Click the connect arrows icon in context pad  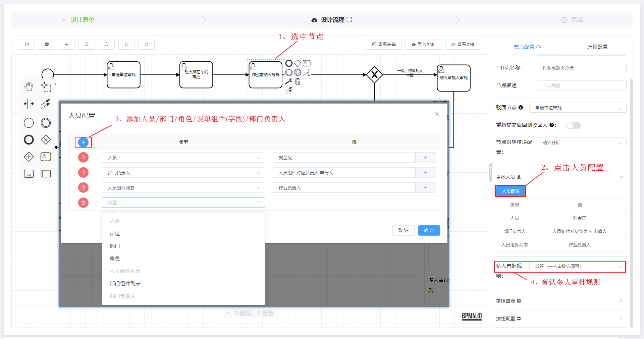(x=289, y=90)
